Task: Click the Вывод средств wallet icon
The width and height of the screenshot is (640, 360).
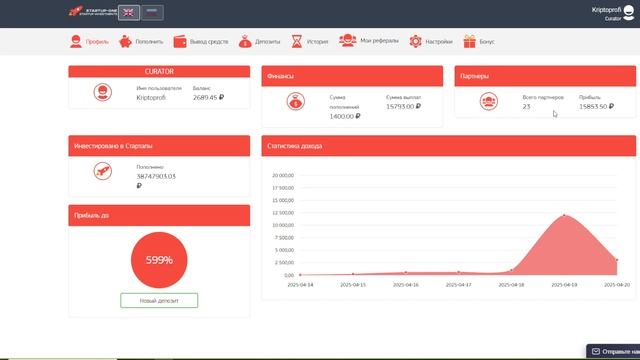Action: coord(180,41)
